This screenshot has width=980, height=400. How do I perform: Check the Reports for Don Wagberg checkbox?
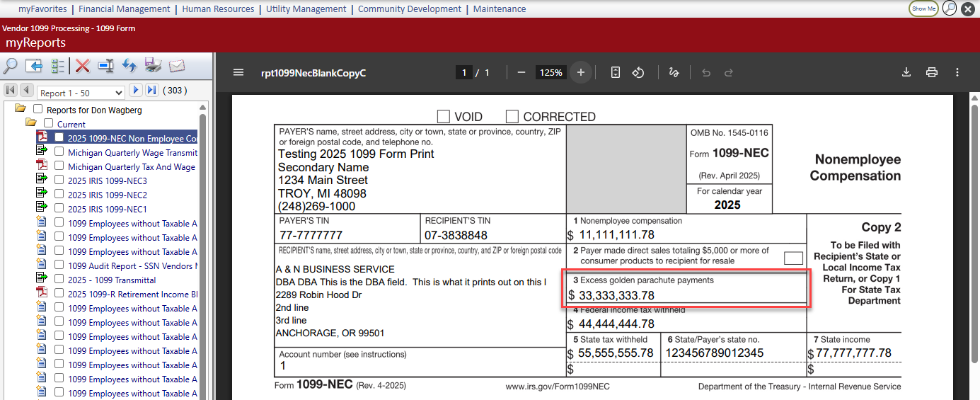(38, 110)
